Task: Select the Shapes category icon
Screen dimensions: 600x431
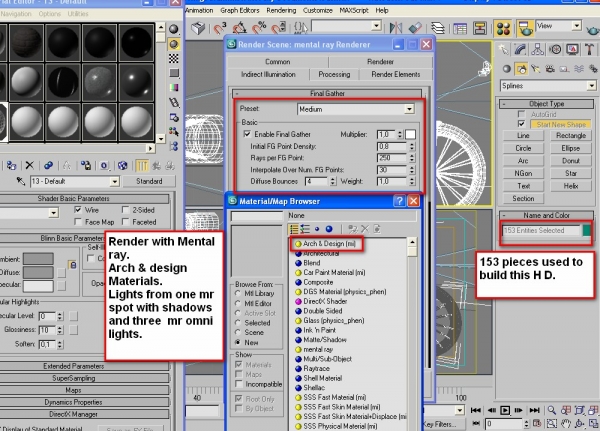Action: pyautogui.click(x=521, y=69)
